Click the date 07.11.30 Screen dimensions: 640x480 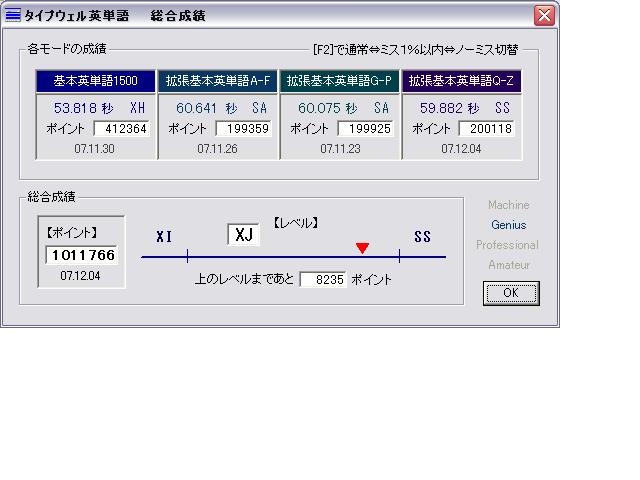click(x=94, y=149)
